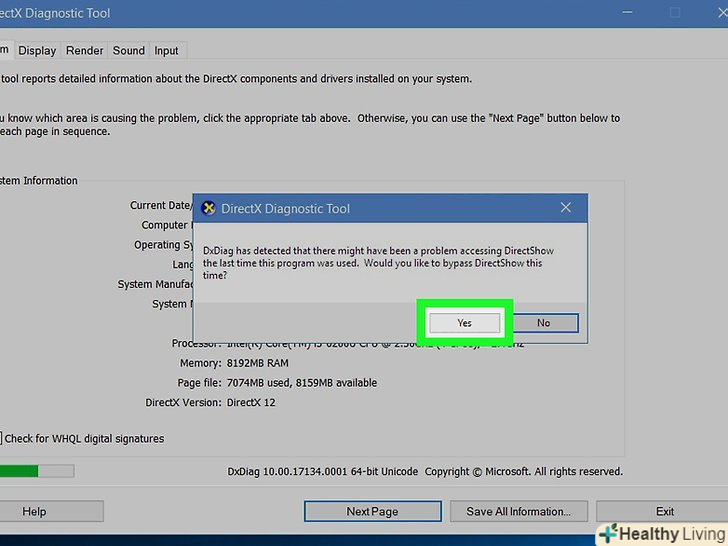Click Save All Information button
This screenshot has width=728, height=546.
(519, 511)
